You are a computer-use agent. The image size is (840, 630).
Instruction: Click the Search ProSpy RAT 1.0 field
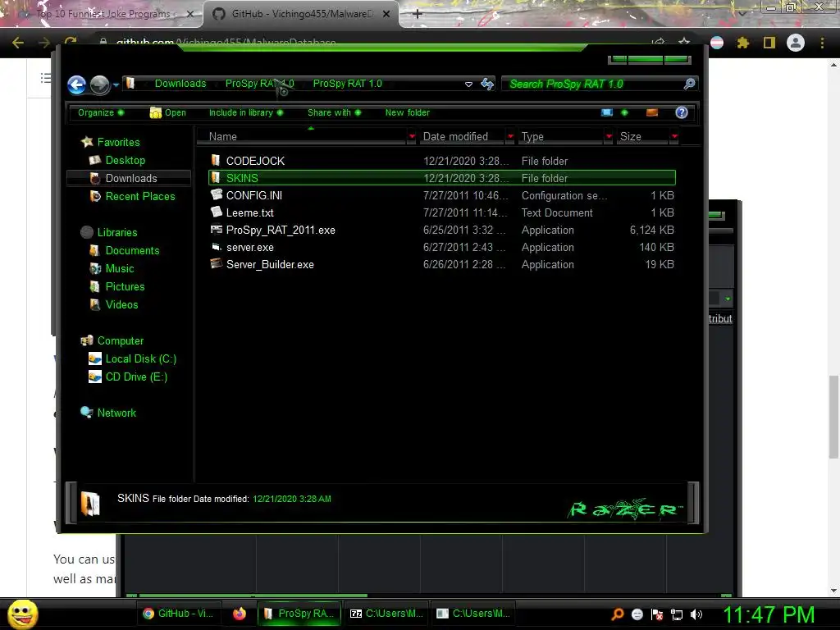(x=592, y=84)
